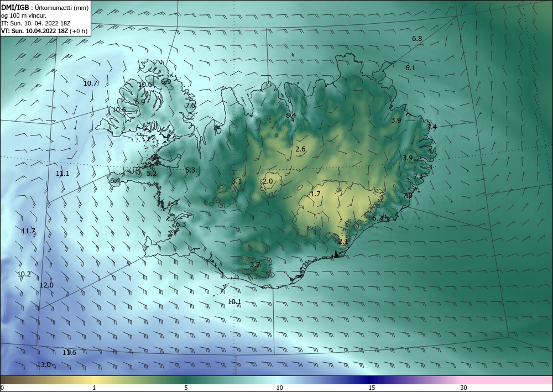Viewport: 553px width, 392px height.
Task: Click the 10.2 value label
Action: click(24, 274)
